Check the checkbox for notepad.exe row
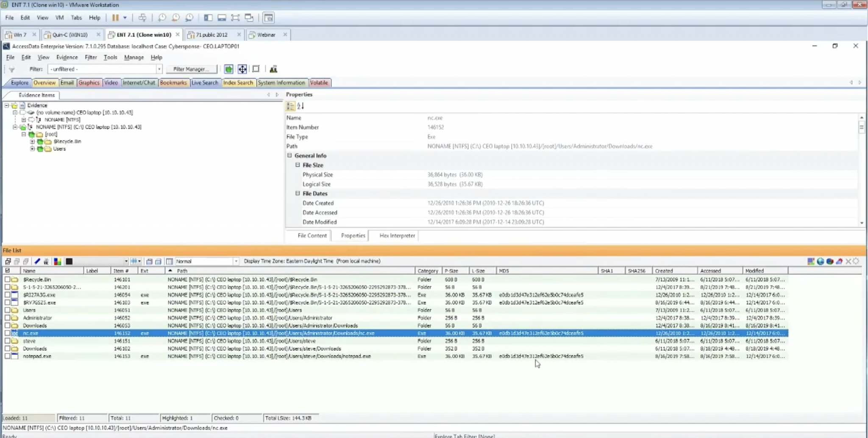The height and width of the screenshot is (438, 868). (x=7, y=356)
